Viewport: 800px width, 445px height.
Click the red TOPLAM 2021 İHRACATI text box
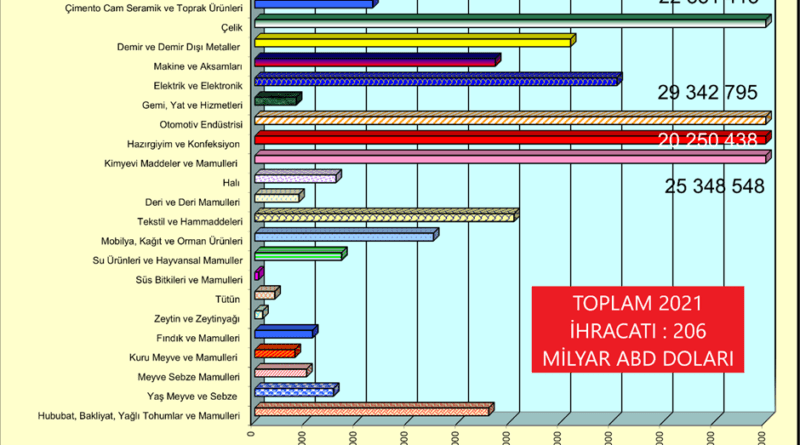(x=637, y=331)
